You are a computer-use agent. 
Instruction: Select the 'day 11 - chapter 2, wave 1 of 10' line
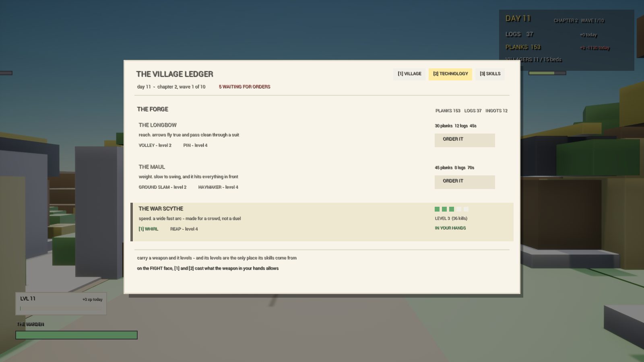point(171,87)
